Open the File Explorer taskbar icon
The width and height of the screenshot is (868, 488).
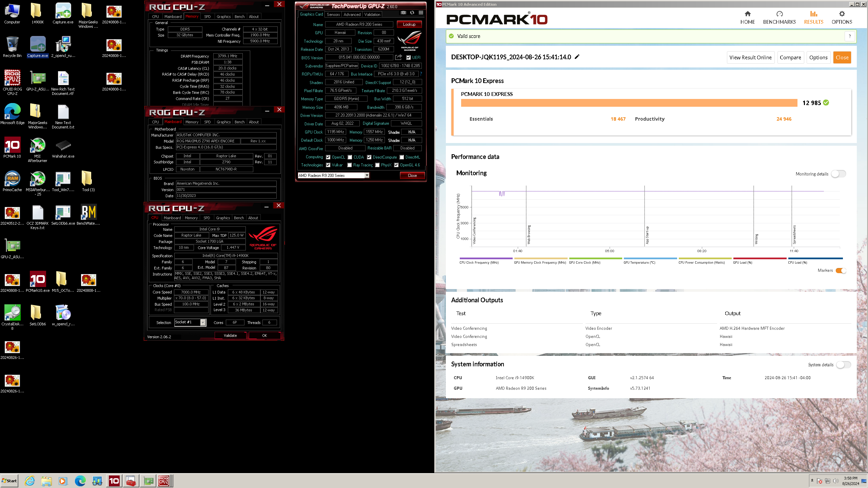[x=46, y=481]
